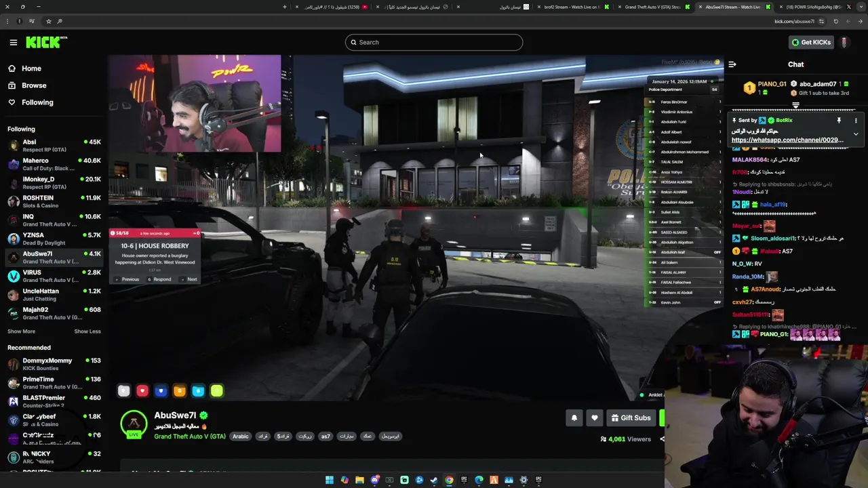Open Grand Theft Auto V (GTA) category link
Image resolution: width=868 pixels, height=488 pixels.
(x=190, y=436)
